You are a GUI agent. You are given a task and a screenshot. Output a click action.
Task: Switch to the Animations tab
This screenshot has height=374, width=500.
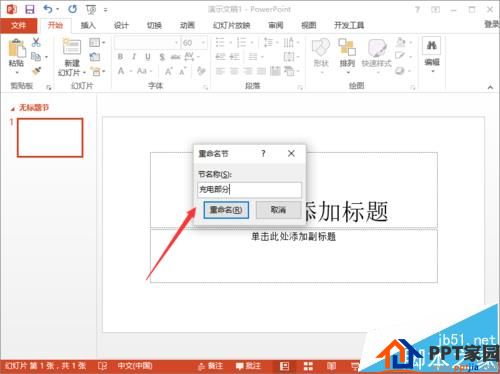click(187, 25)
